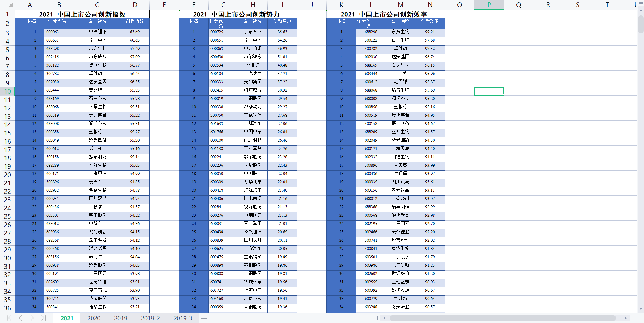The height and width of the screenshot is (323, 644).
Task: Select the 2019 sheet tab
Action: click(120, 318)
